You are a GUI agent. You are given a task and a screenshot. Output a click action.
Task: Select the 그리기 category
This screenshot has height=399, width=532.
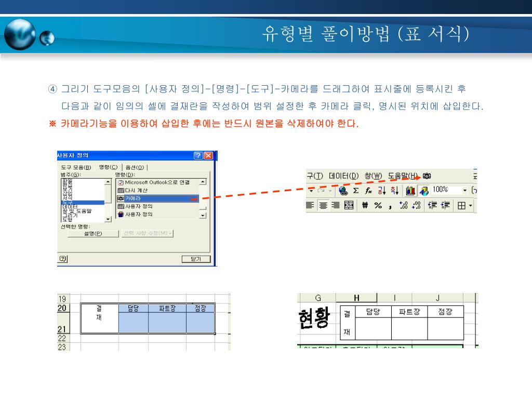pos(83,215)
